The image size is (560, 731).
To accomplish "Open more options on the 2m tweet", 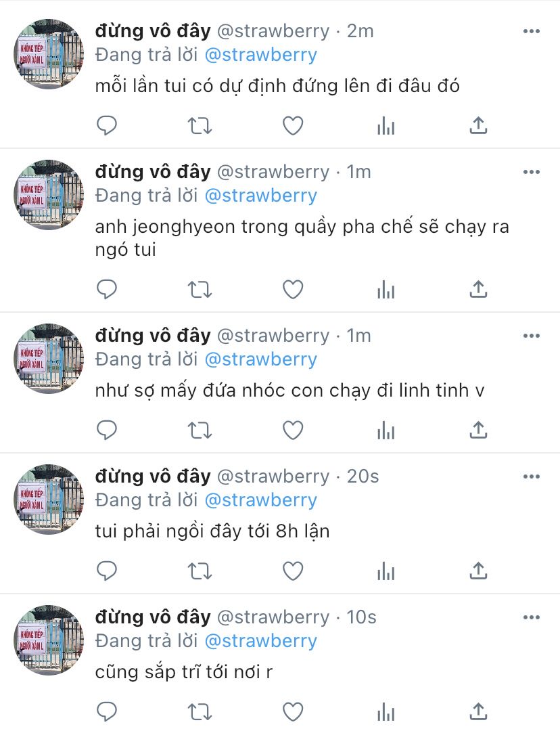I will 531,31.
